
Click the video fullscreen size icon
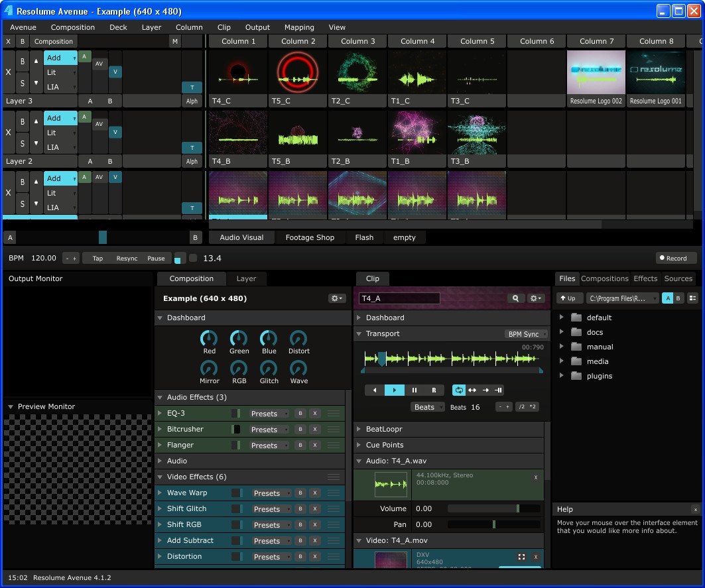521,557
